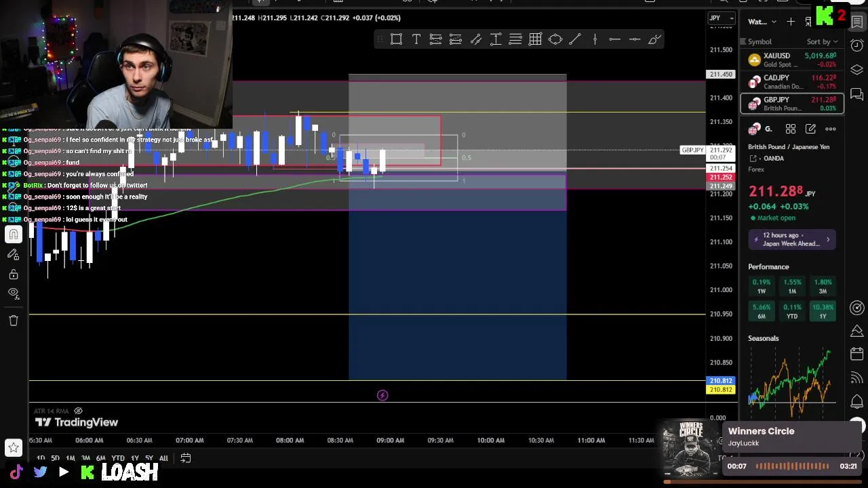Select the 1D date range tab
The width and height of the screenshot is (868, 488).
[41, 459]
